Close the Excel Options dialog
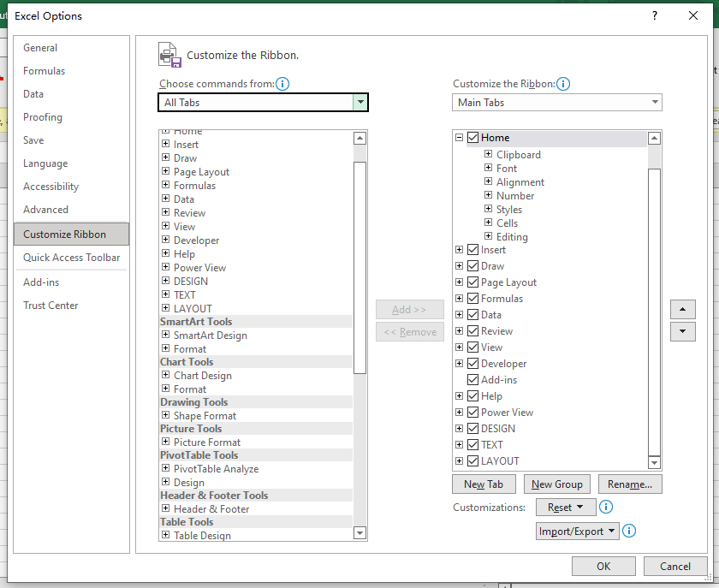The width and height of the screenshot is (719, 588). coord(692,15)
